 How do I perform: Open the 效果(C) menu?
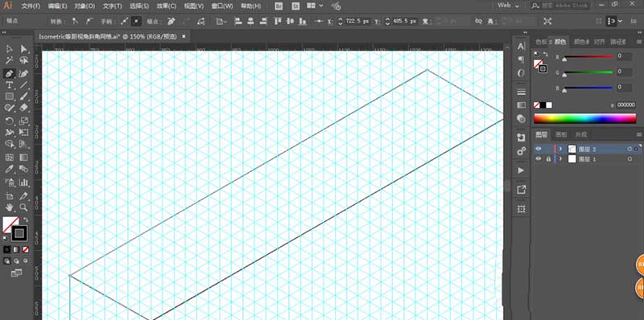click(167, 6)
